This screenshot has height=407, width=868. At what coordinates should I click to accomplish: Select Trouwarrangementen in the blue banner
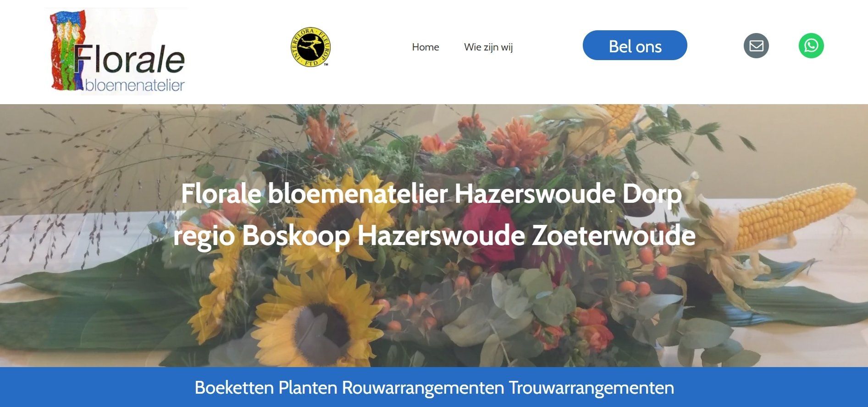click(592, 388)
